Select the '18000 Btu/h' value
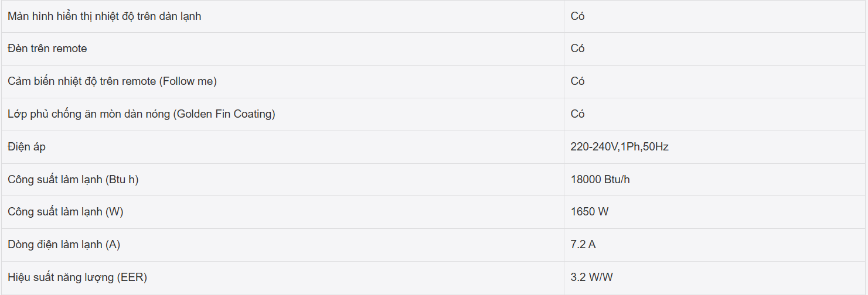The height and width of the screenshot is (295, 868). (x=600, y=180)
